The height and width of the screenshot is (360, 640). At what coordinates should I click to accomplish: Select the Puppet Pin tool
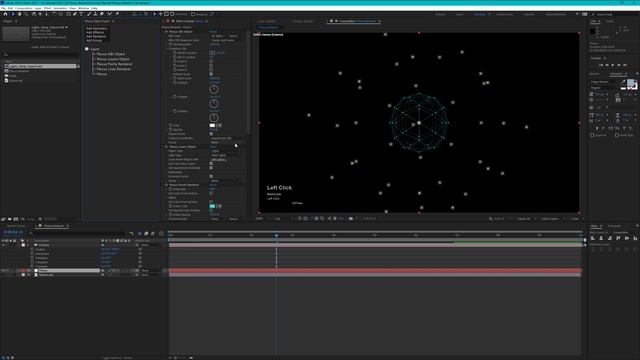coord(117,14)
